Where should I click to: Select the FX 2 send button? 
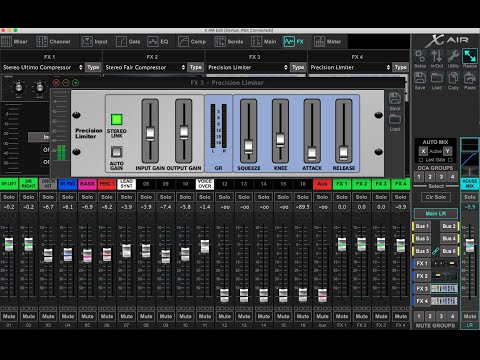pos(422,276)
